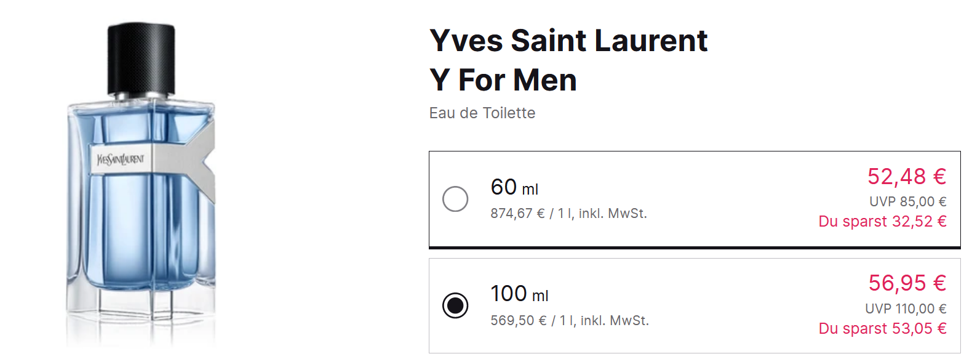980x359 pixels.
Task: Choose the 100 ml size label
Action: 519,294
